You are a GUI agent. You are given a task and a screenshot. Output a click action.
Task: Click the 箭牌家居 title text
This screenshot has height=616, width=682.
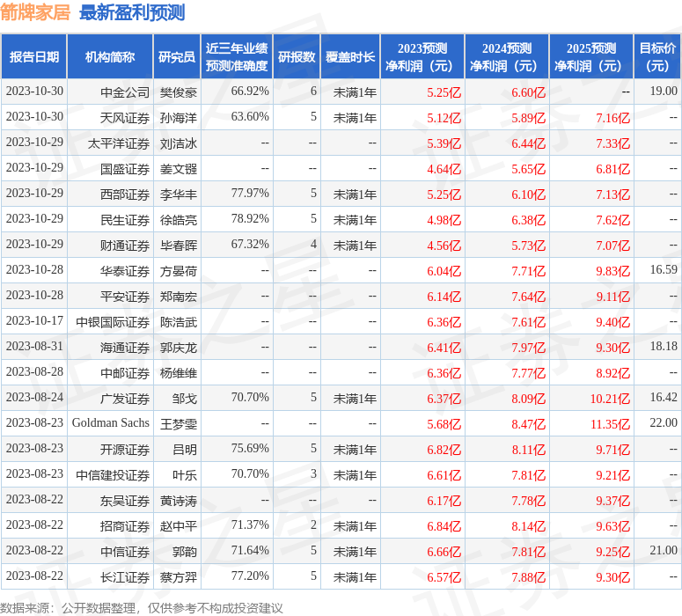[x=35, y=12]
